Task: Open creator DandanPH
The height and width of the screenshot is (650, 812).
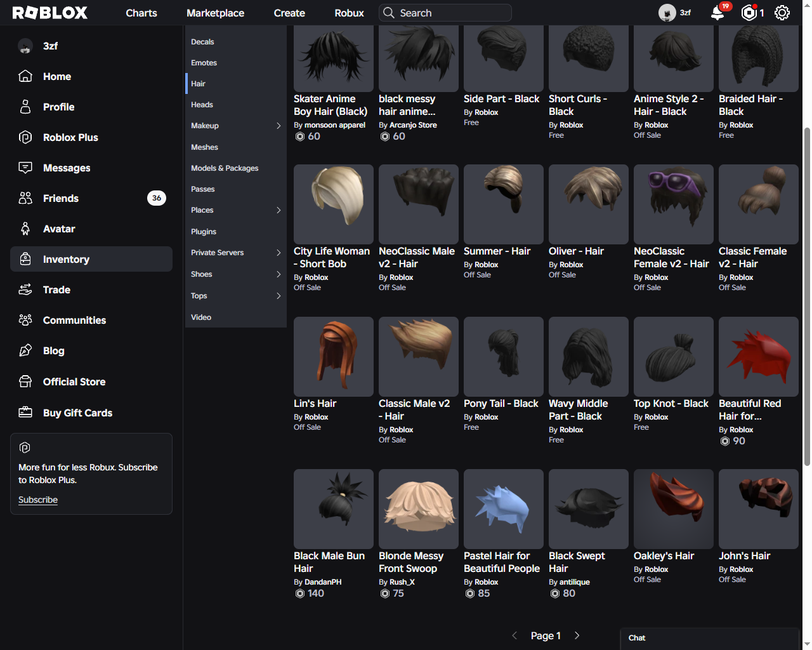Action: (323, 582)
